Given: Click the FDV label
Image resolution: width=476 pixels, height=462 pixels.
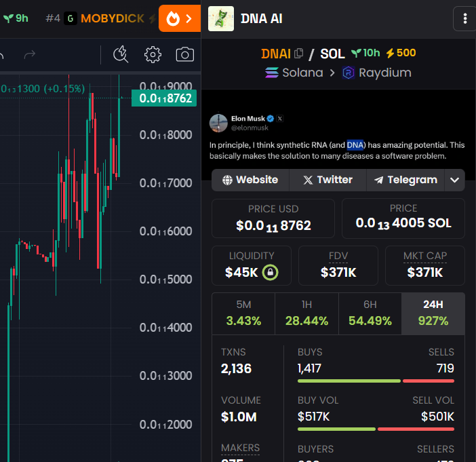Looking at the screenshot, I should pos(338,256).
